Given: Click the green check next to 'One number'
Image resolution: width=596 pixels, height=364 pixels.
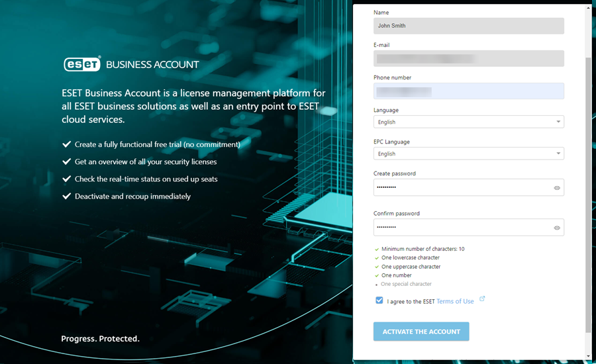Looking at the screenshot, I should [377, 276].
